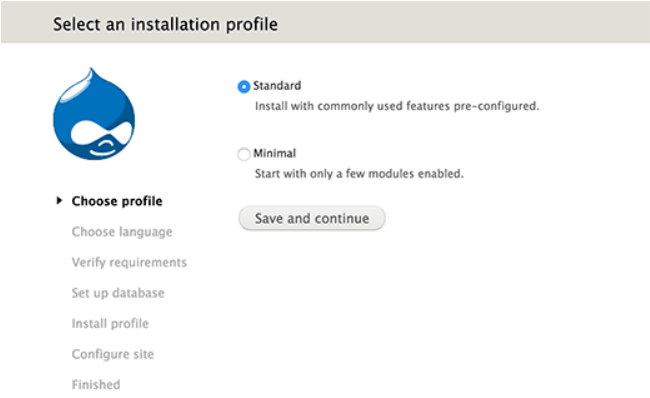Click Save and continue button

pos(312,218)
